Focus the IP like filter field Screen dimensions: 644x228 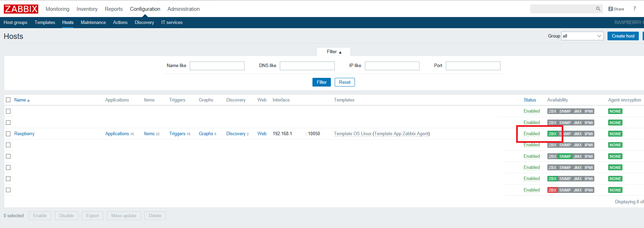392,66
